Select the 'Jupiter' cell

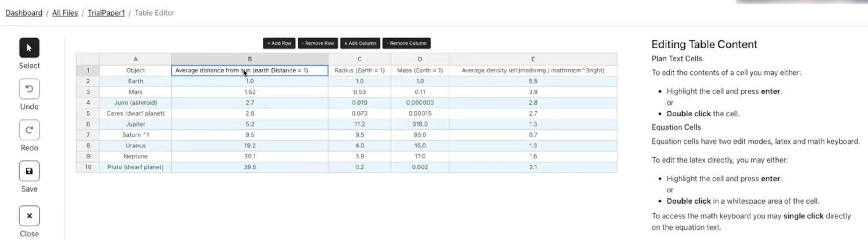[136, 124]
